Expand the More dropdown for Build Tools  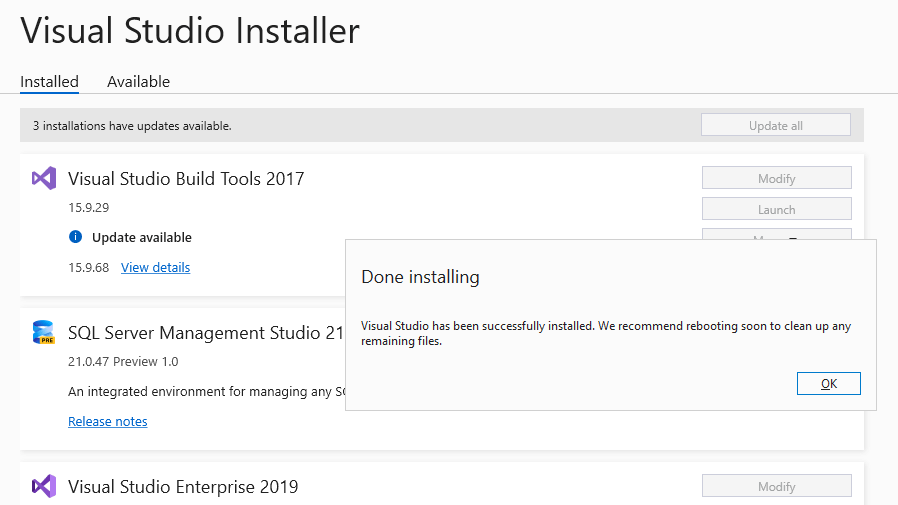click(x=776, y=234)
